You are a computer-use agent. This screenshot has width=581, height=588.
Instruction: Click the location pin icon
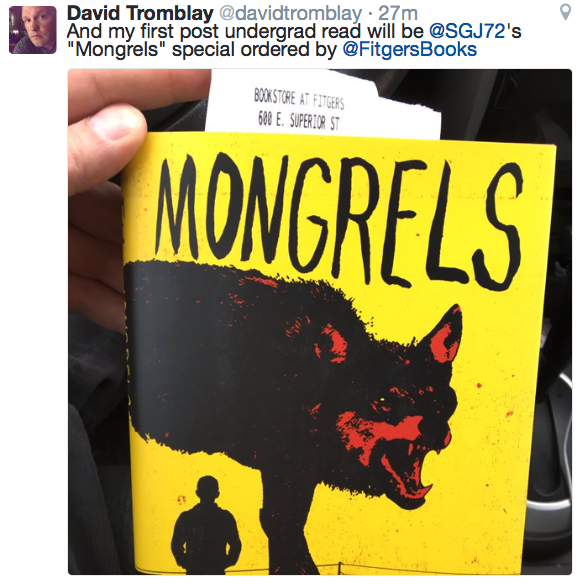click(x=565, y=12)
